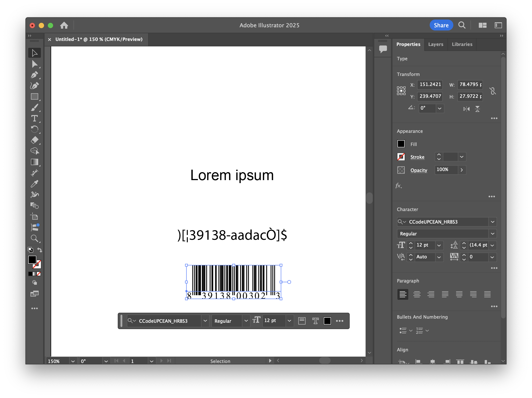This screenshot has width=532, height=398.
Task: Click the Home icon
Action: pyautogui.click(x=64, y=25)
